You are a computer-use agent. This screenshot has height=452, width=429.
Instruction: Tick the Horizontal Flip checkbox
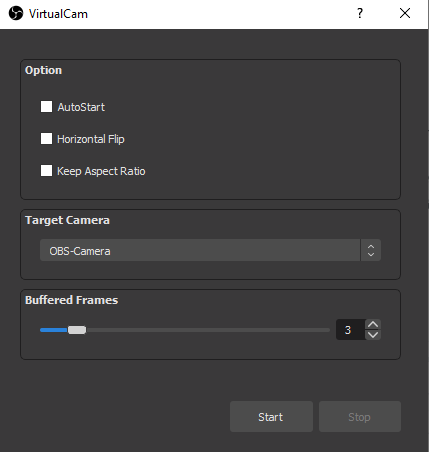point(46,139)
